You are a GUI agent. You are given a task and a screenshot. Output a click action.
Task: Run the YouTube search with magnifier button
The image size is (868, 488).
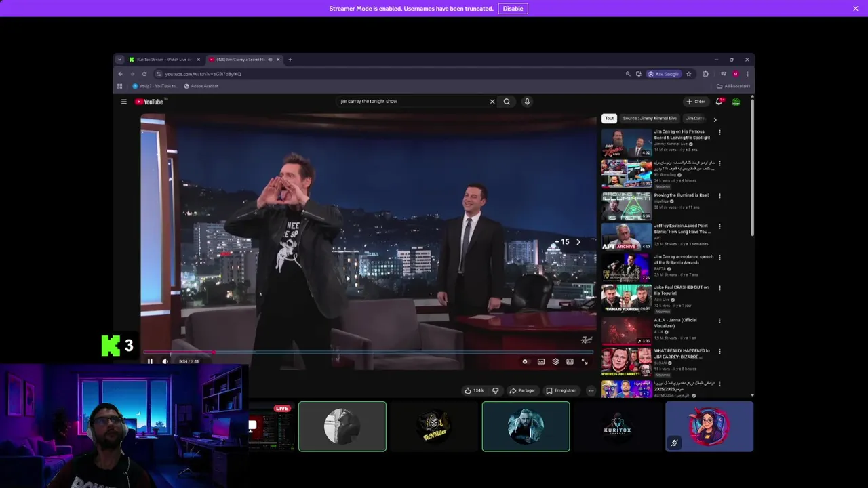point(507,102)
